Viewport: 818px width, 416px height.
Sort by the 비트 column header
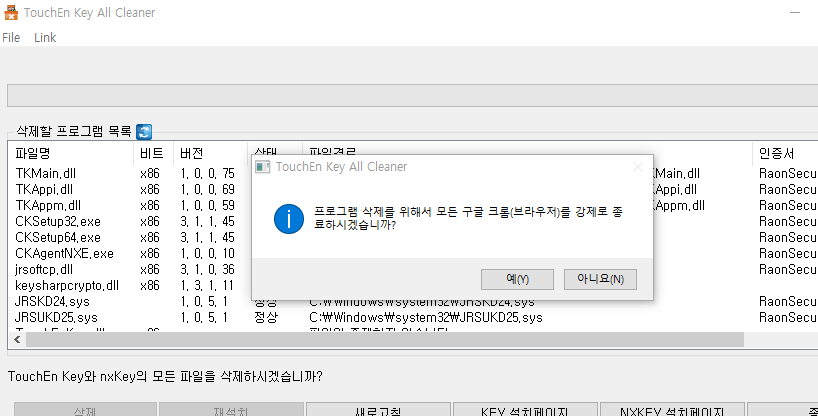tap(153, 153)
